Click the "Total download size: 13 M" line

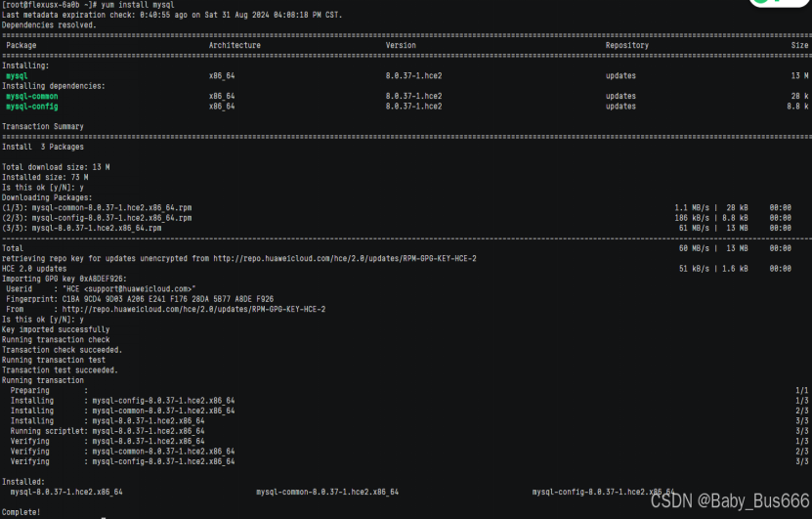click(x=56, y=167)
